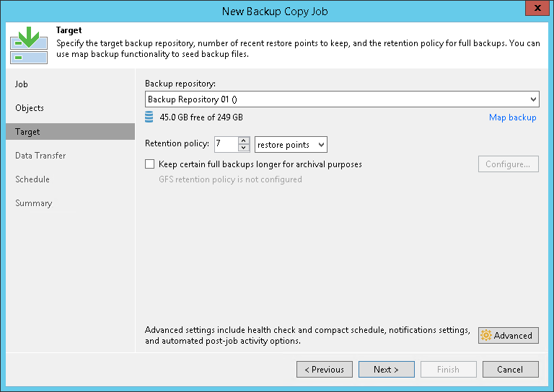Jump to the Schedule step
This screenshot has width=554, height=392.
[32, 179]
